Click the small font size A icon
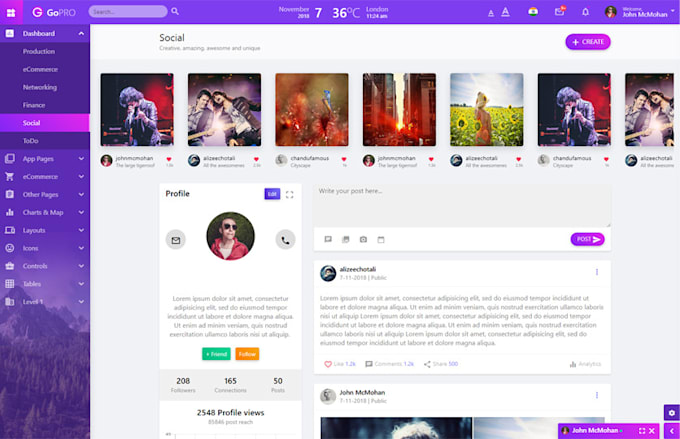 (x=490, y=13)
